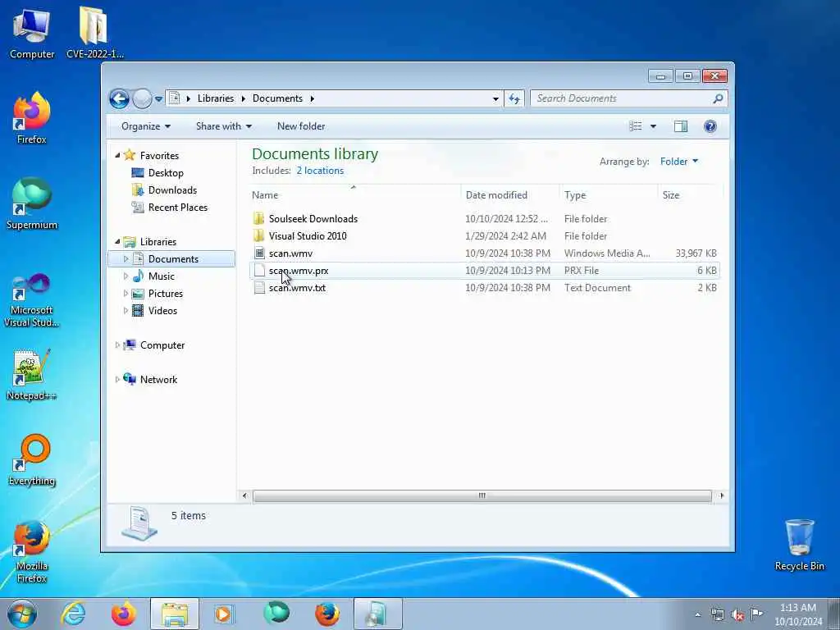Show hidden tray icons arrow

[x=697, y=614]
